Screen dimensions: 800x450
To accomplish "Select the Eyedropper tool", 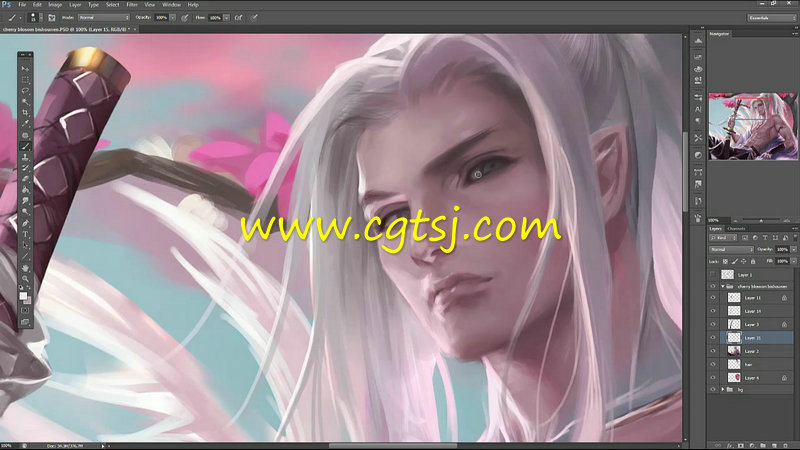I will [25, 124].
